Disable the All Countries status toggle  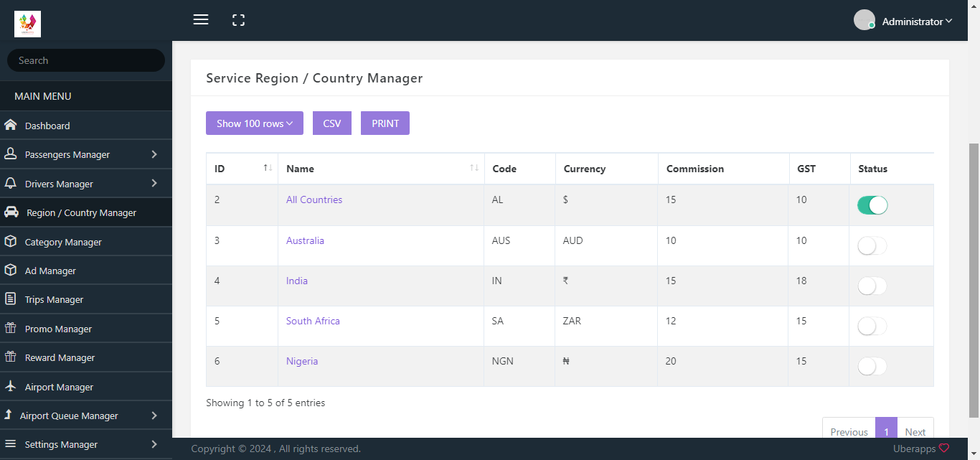coord(872,205)
